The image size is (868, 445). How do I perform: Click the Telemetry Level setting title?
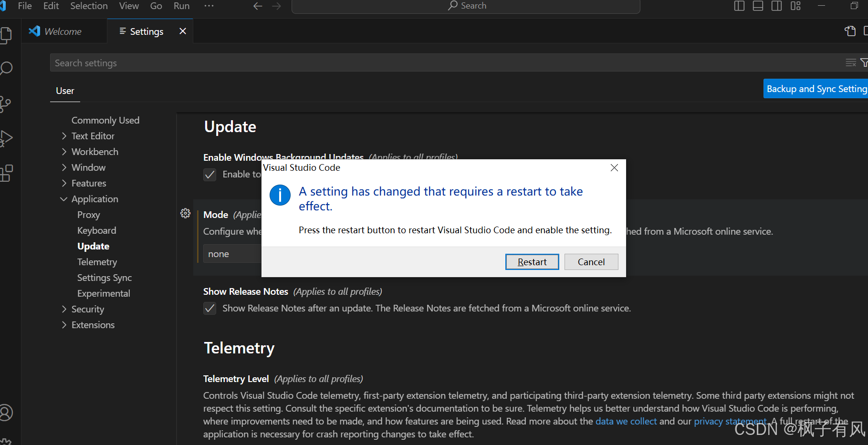tap(236, 379)
